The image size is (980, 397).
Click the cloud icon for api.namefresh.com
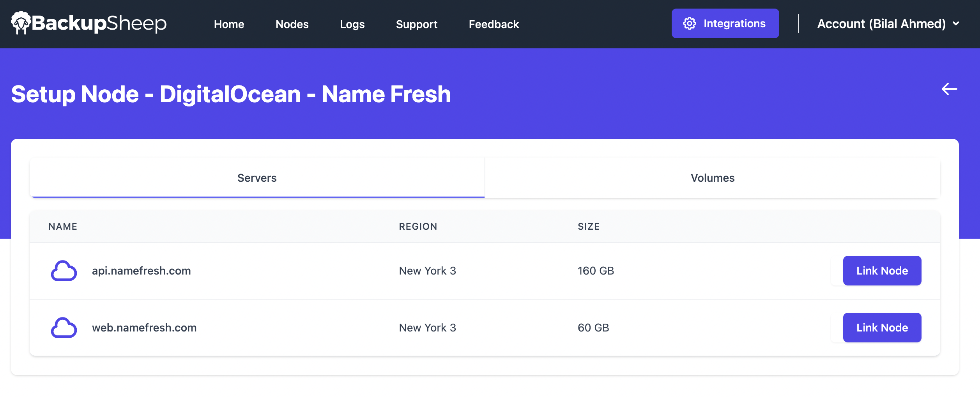tap(64, 271)
